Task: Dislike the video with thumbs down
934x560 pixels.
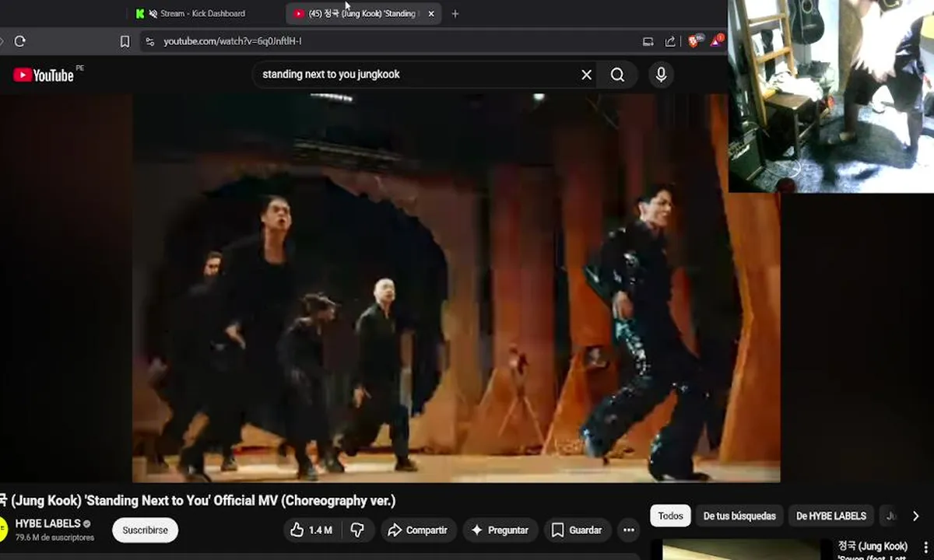Action: point(357,530)
